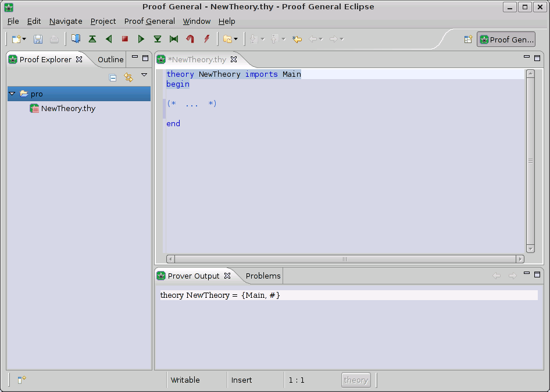The width and height of the screenshot is (550, 392).
Task: Toggle Link with Editor in Proof Explorer
Action: (x=128, y=77)
